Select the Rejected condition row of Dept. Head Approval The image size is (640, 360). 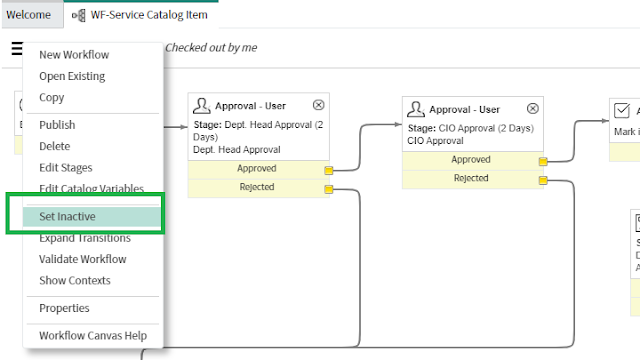(x=258, y=187)
